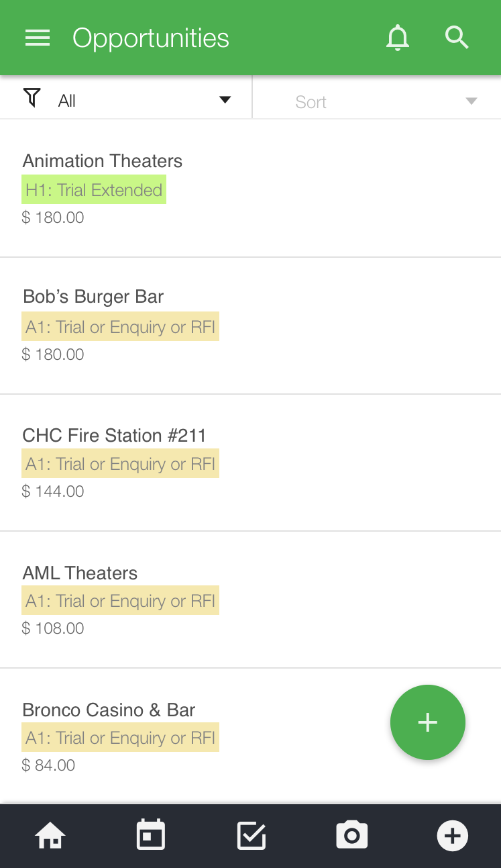
Task: Open camera from bottom bar
Action: pyautogui.click(x=351, y=836)
